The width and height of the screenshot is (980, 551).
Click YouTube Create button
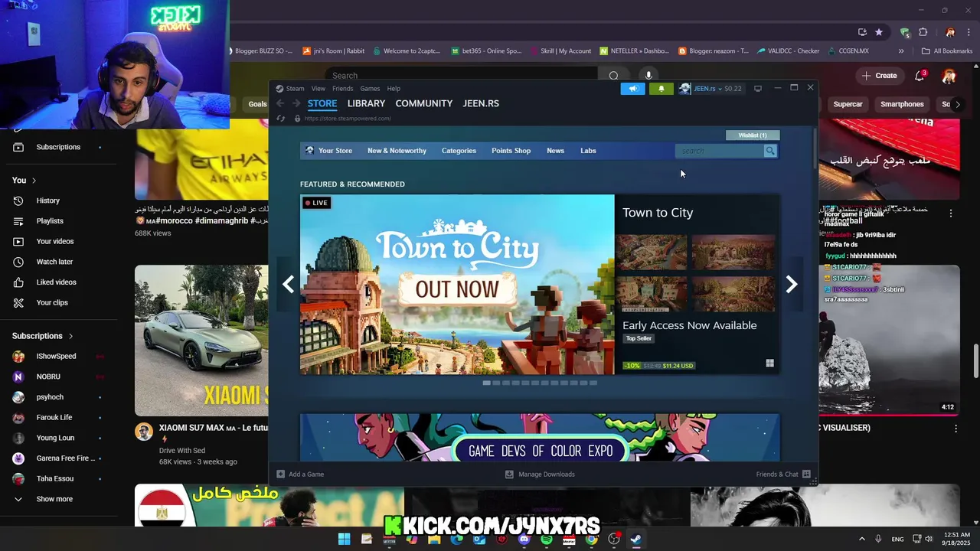click(x=879, y=76)
